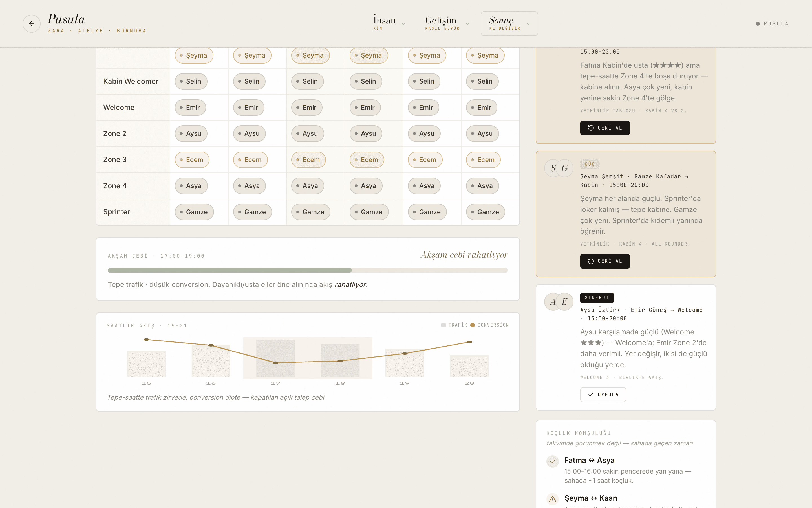Click the GÜÇ tag badge
Screen dimensions: 812x508
coord(590,164)
